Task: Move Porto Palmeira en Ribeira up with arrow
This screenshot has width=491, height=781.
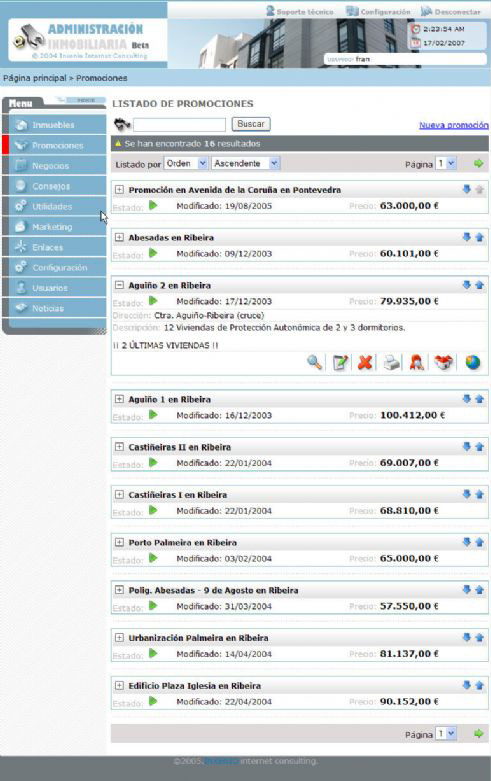Action: click(480, 542)
